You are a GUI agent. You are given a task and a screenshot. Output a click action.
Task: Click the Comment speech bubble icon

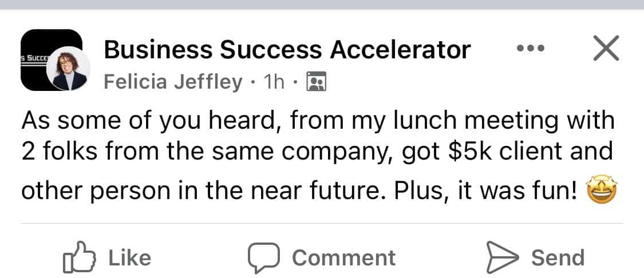(x=263, y=257)
